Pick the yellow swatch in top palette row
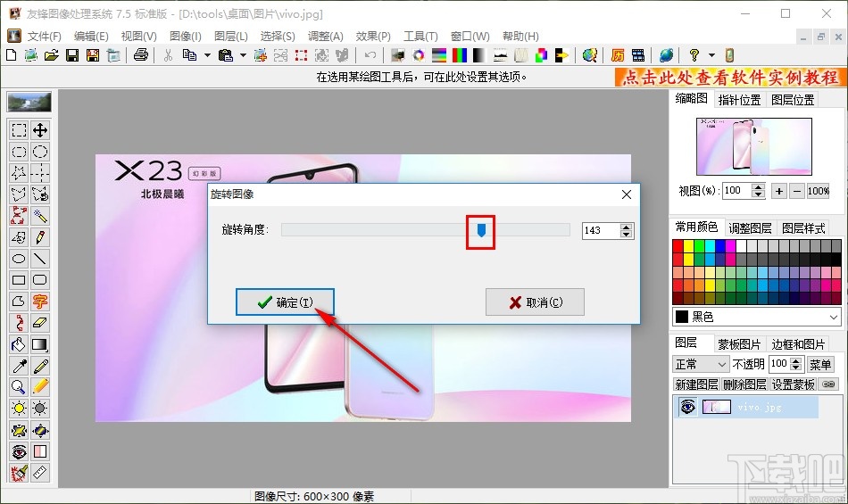The height and width of the screenshot is (504, 848). [x=688, y=246]
